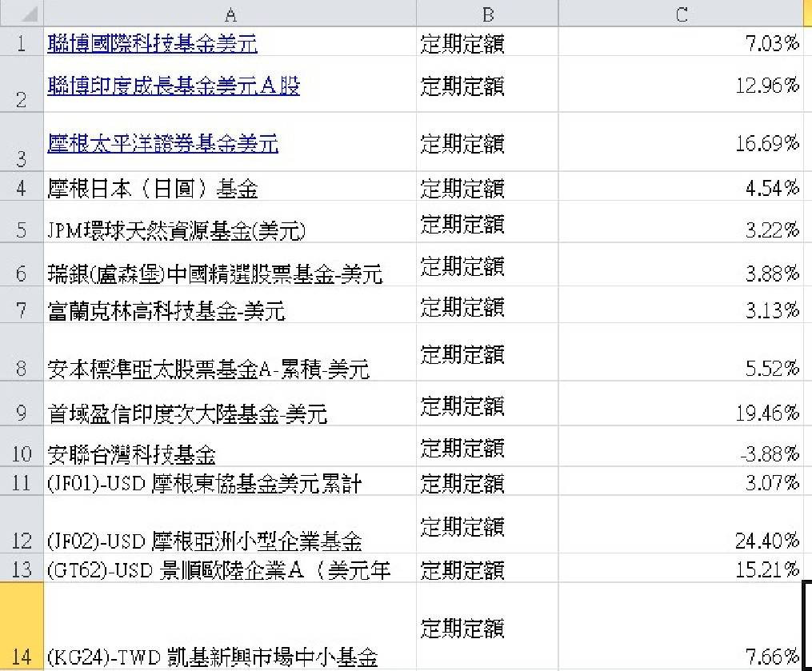Select row header 1

[22, 42]
